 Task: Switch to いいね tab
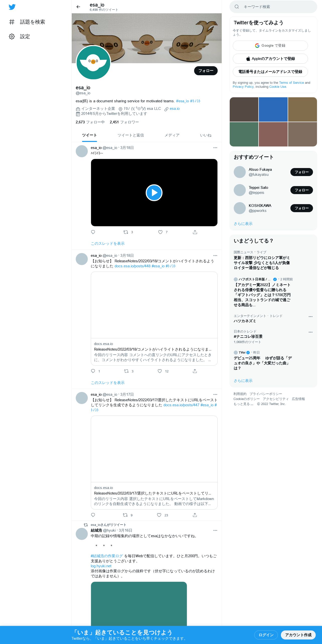pos(206,135)
